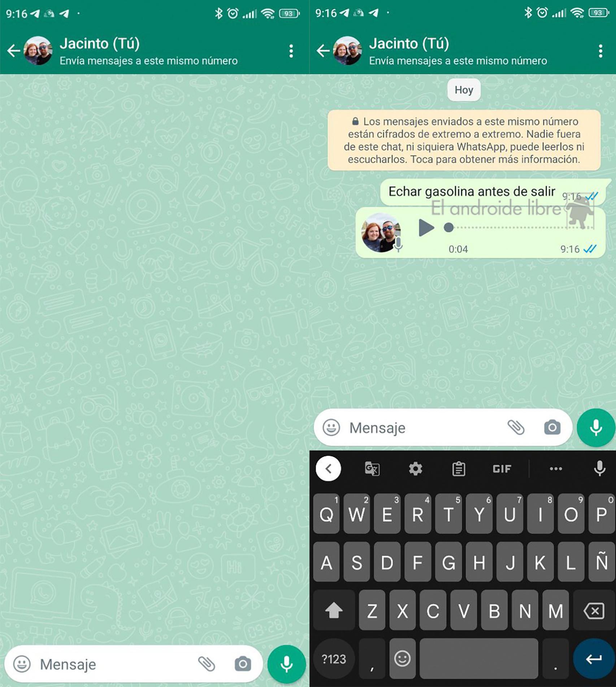Open Jacinto's profile from the chat header
616x687 pixels.
click(348, 51)
